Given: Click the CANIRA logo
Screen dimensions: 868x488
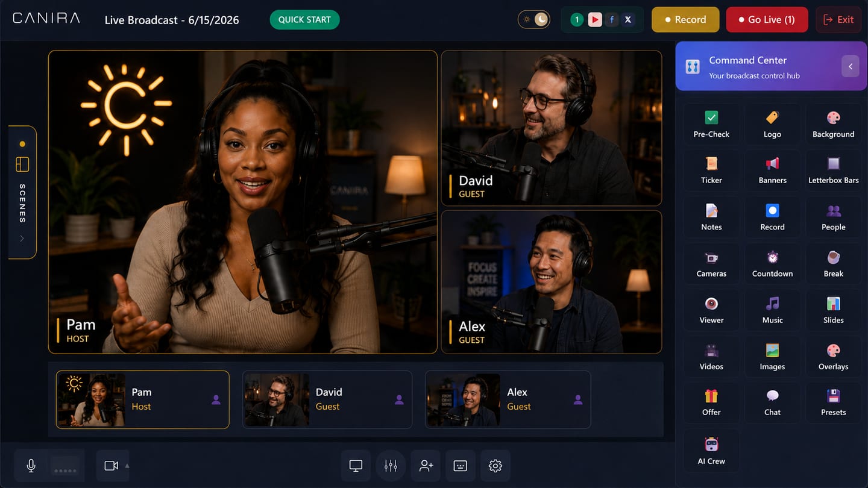Looking at the screenshot, I should (x=46, y=18).
